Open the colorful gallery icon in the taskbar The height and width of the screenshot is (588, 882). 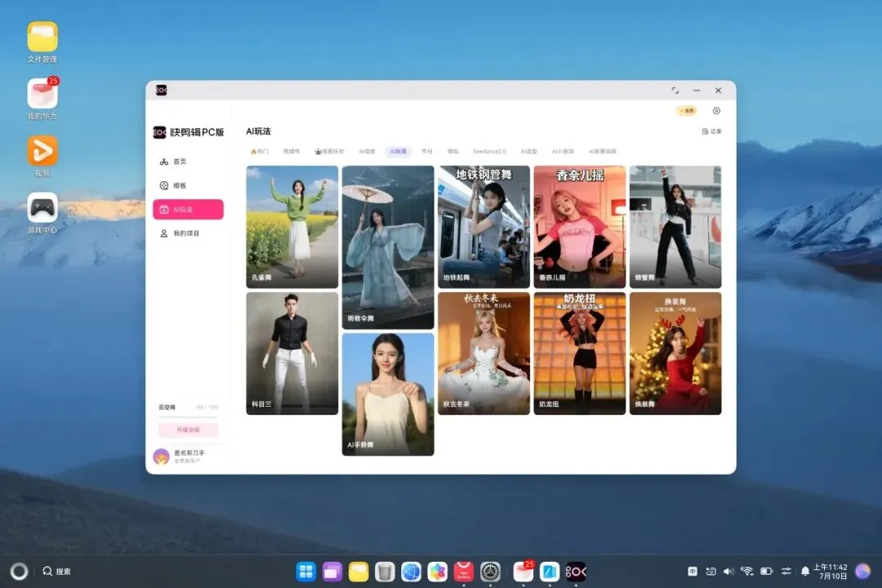point(437,572)
